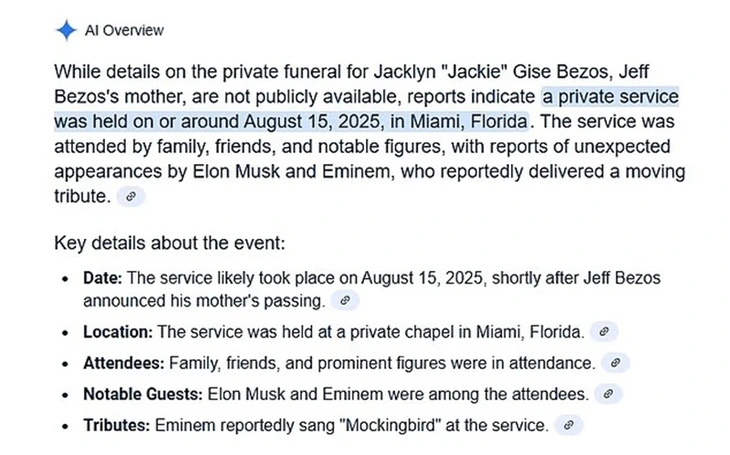The image size is (730, 455).
Task: Open source link on Notable Guests bullet
Action: (x=608, y=394)
